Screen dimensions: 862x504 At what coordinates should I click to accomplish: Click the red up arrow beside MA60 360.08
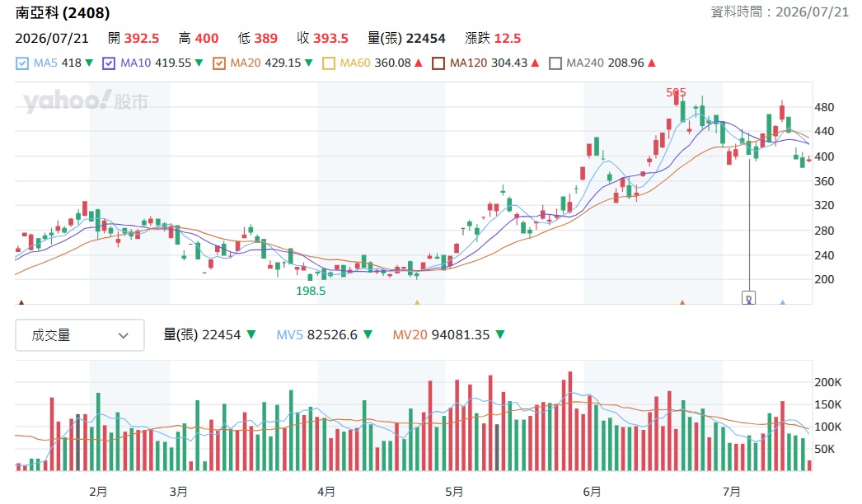point(419,63)
